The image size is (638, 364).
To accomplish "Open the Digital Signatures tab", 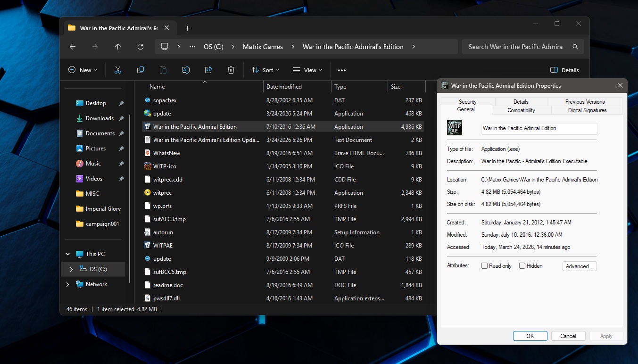I will [587, 110].
